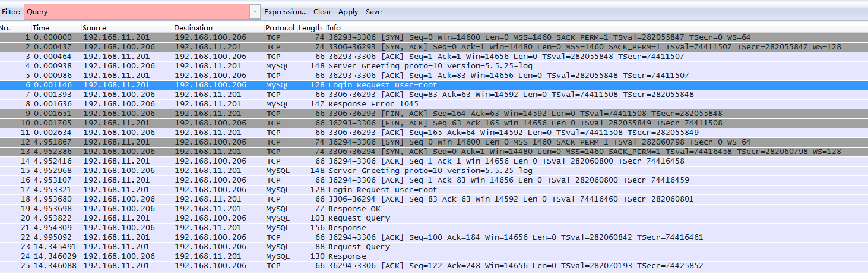This screenshot has height=273, width=868.
Task: Select packet 25 at time 14.346088
Action: pos(434,266)
